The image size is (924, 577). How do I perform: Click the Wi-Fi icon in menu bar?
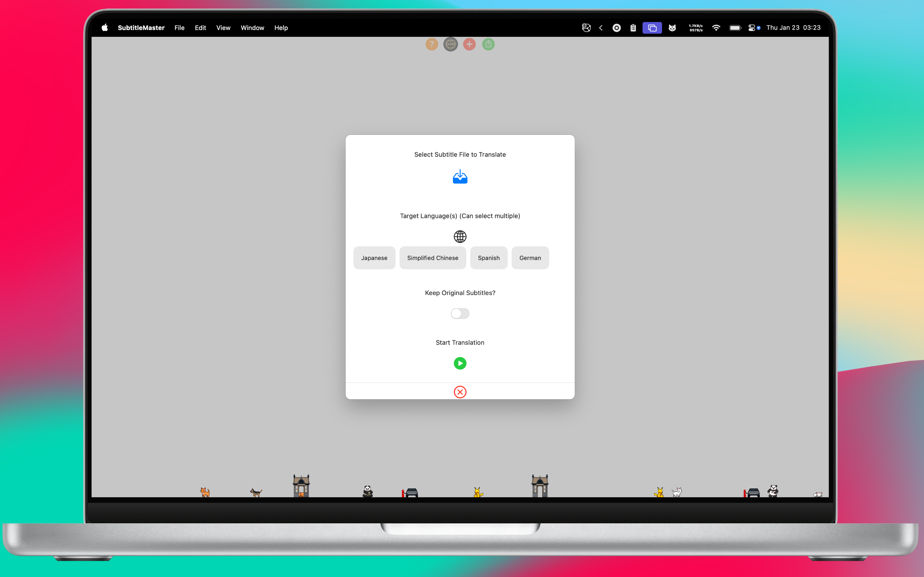tap(716, 28)
